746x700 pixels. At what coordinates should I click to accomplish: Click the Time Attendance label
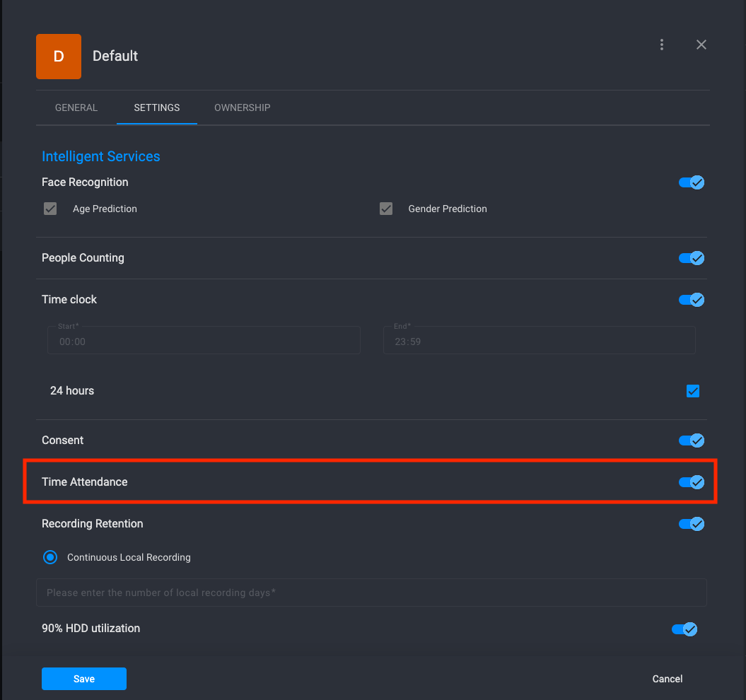tap(85, 482)
